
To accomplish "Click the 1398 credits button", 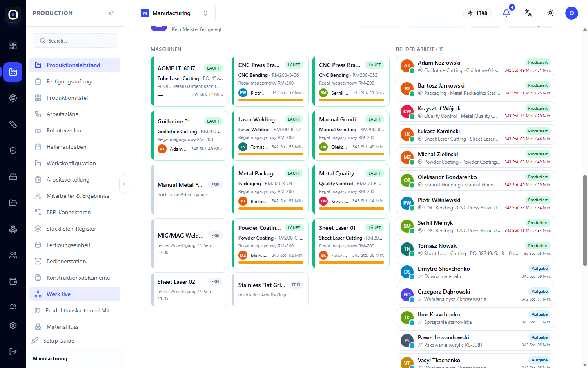I will click(477, 13).
